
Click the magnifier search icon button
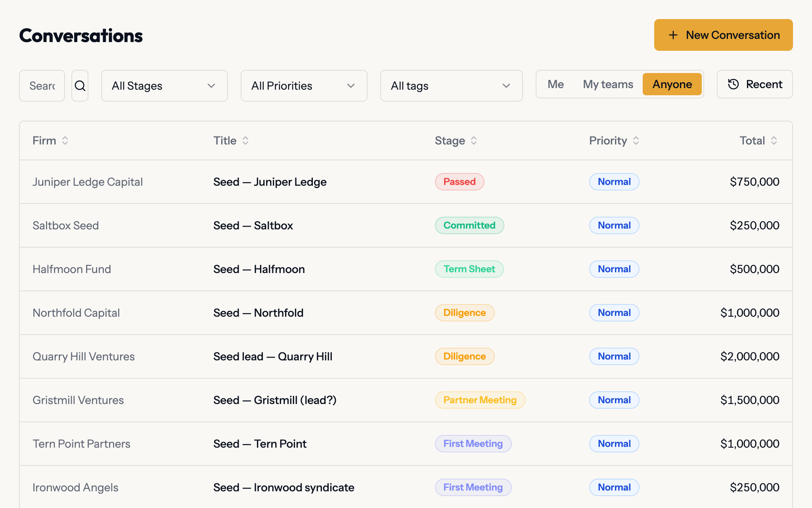(x=80, y=86)
